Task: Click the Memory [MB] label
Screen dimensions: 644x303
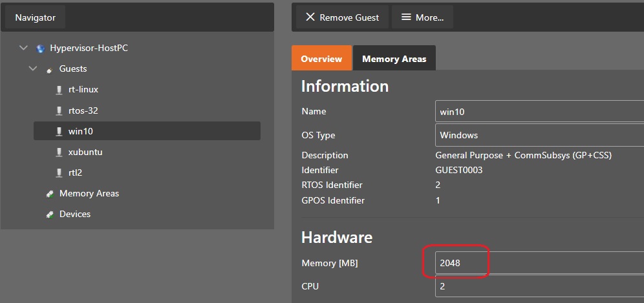Action: (x=330, y=263)
